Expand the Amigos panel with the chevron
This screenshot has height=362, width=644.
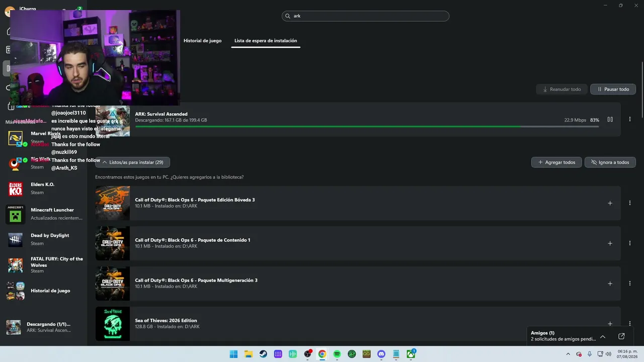point(603,336)
